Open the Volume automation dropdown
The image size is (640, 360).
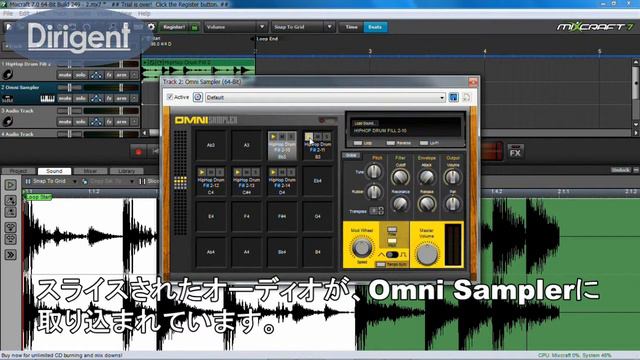pos(235,27)
